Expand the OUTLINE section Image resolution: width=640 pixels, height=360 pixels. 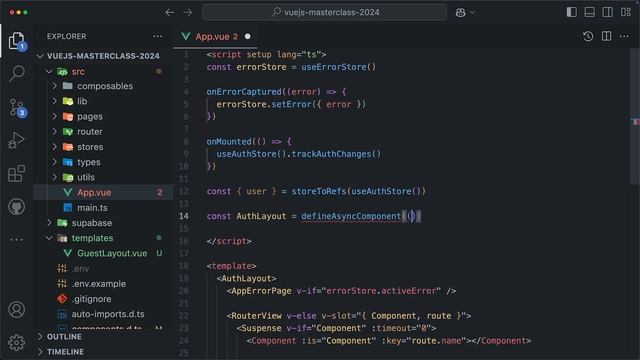click(104, 337)
